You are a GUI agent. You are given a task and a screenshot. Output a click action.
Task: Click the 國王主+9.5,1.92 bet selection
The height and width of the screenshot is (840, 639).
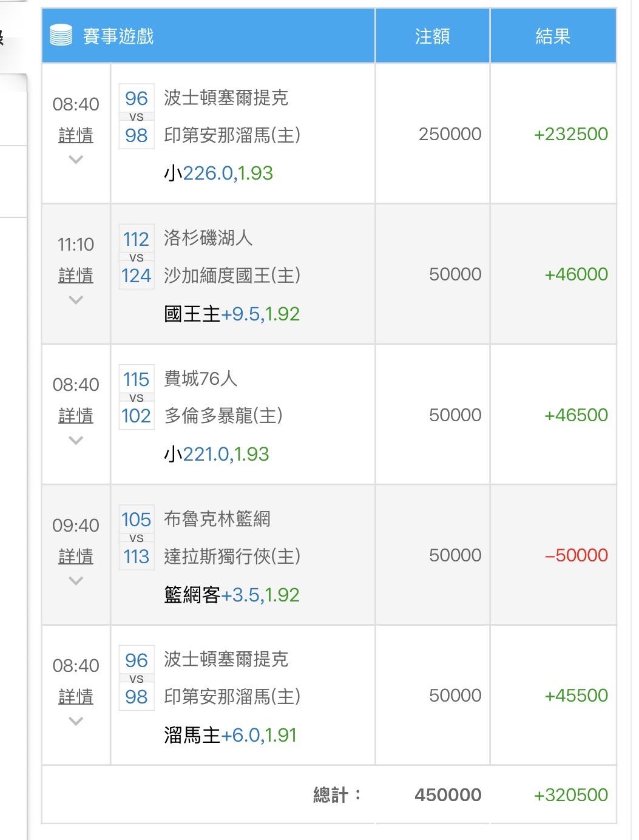(x=232, y=314)
